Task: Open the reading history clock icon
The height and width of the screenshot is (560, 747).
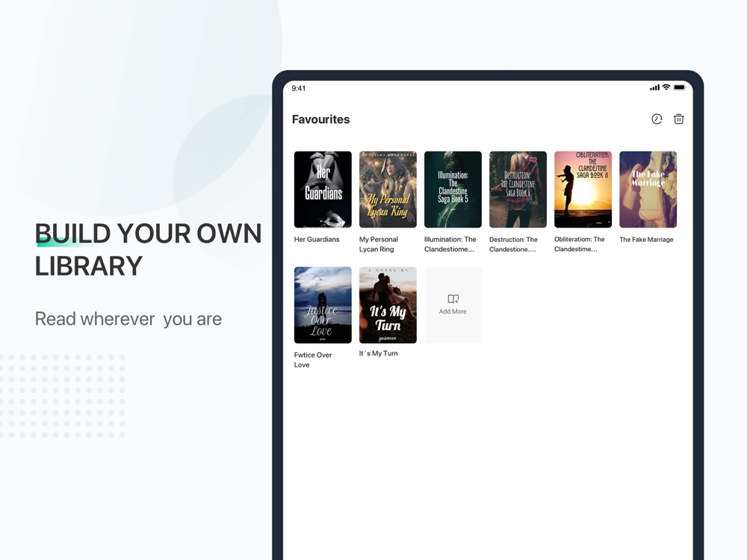Action: pyautogui.click(x=657, y=119)
